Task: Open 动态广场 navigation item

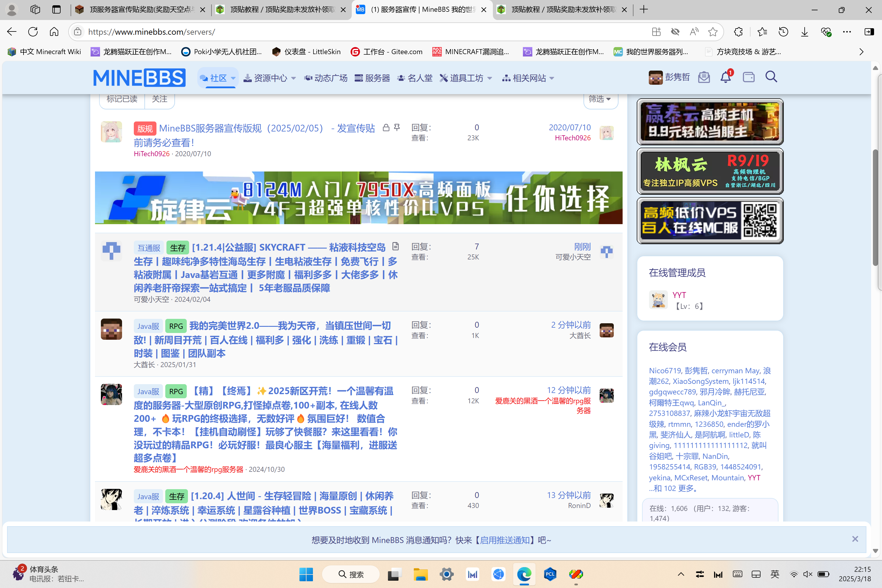Action: pos(326,78)
